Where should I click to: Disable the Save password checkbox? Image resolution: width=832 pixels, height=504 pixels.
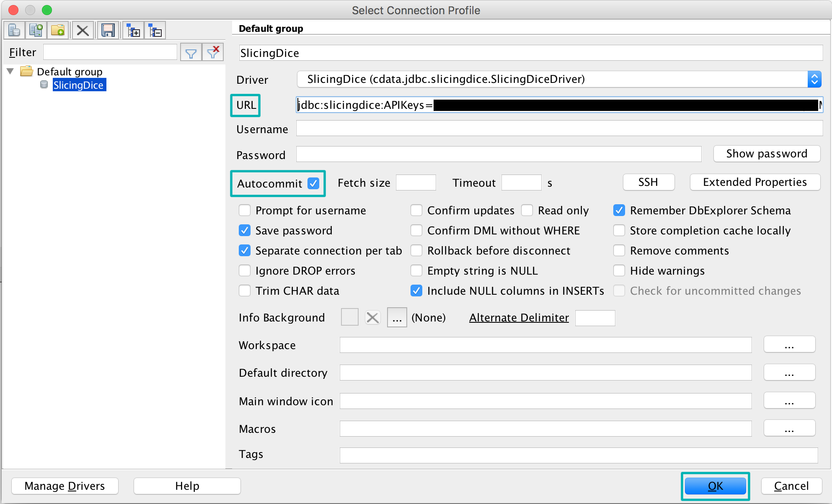click(245, 230)
